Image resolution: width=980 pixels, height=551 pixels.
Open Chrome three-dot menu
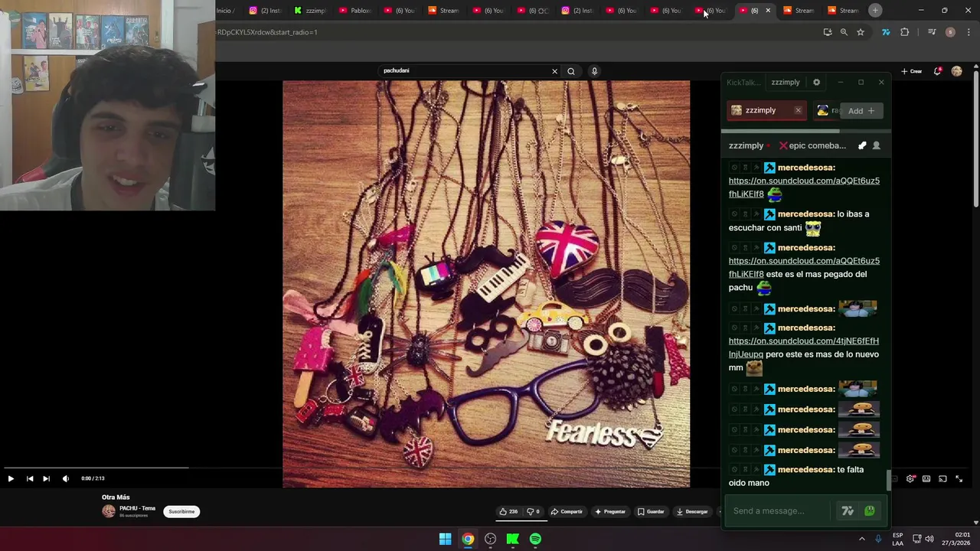tap(969, 32)
